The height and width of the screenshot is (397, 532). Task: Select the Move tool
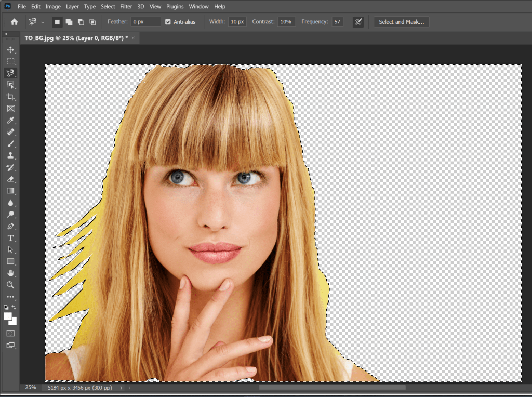tap(11, 50)
